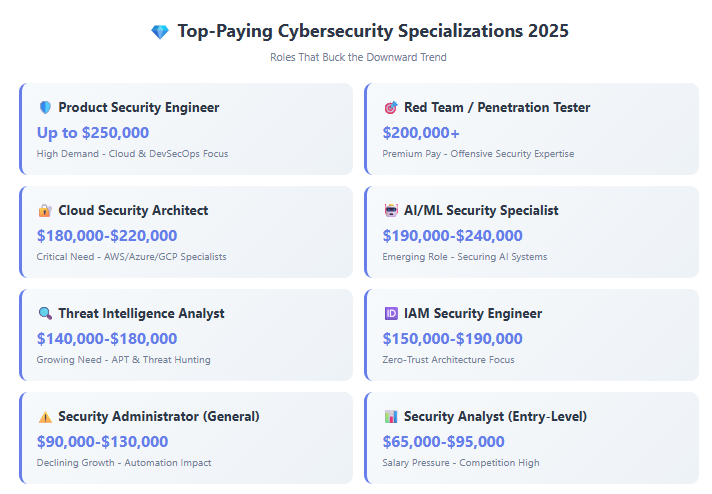Click the diamond icon beside the title
712x494 pixels.
(x=160, y=32)
